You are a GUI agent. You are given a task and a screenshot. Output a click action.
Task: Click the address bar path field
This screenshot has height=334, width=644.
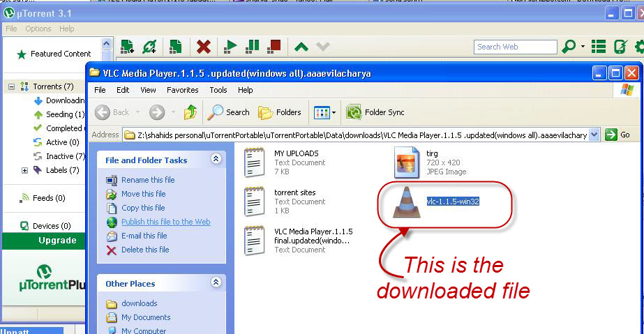coord(356,135)
